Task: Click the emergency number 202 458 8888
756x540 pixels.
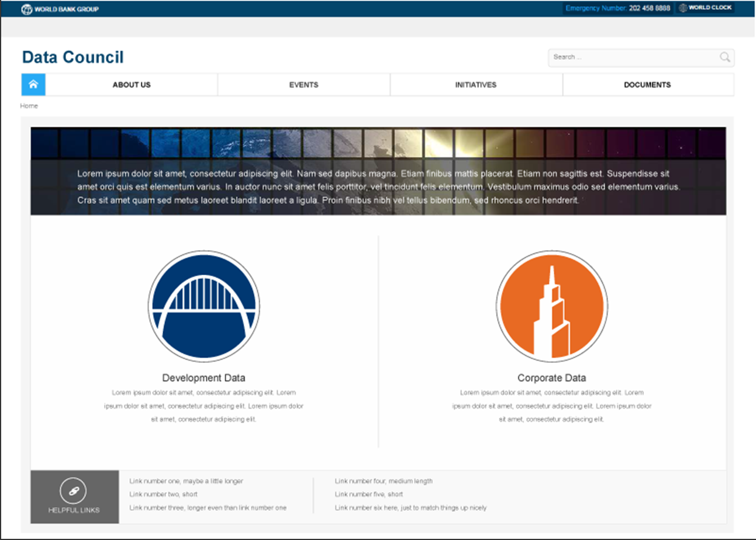Action: (650, 9)
